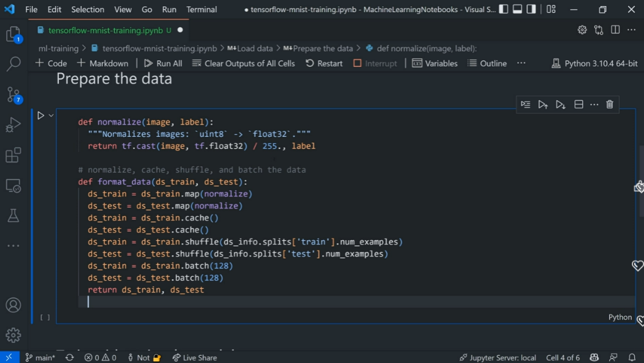Screen dimensions: 644x363
Task: Open the Python 3.10.4 kernel picker
Action: (x=594, y=63)
